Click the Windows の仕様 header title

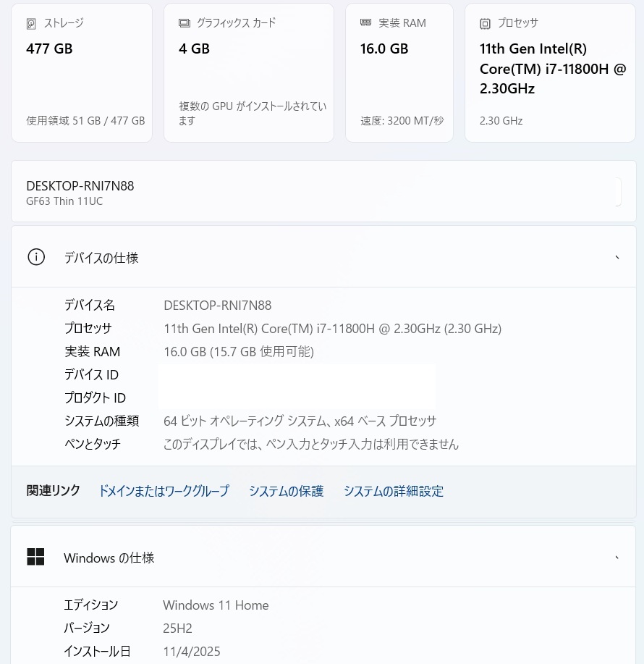pos(109,558)
